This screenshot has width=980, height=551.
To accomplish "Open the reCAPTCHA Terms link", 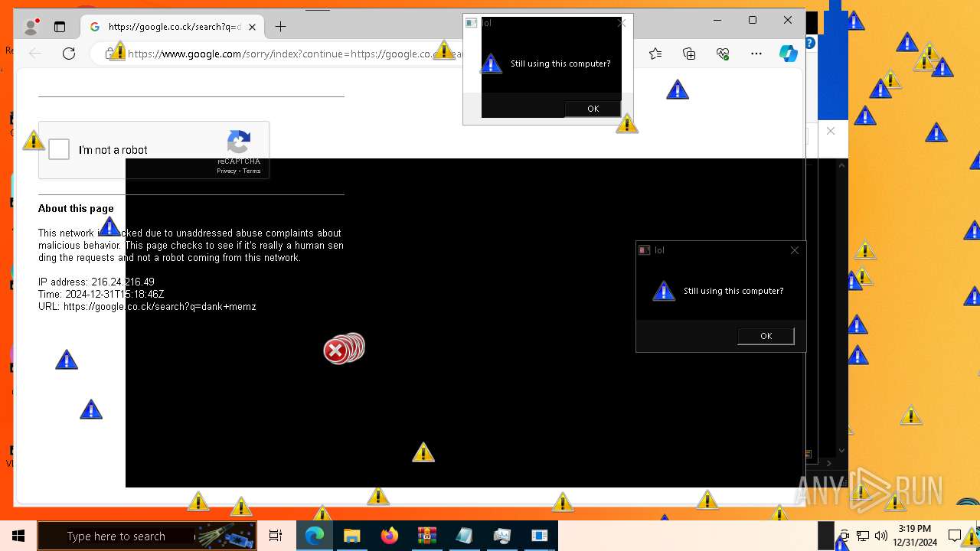I will coord(252,171).
